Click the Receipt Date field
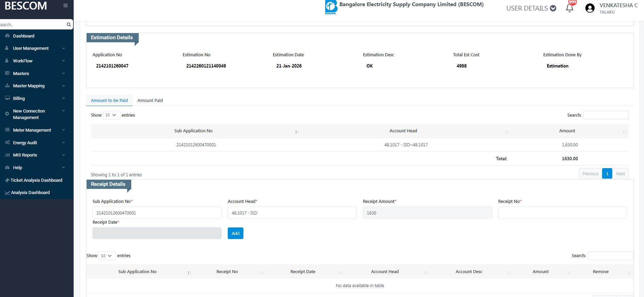 point(157,233)
